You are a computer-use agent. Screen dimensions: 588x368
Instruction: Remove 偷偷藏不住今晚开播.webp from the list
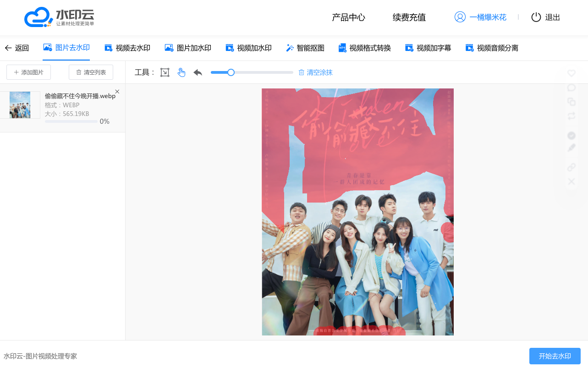pos(117,92)
